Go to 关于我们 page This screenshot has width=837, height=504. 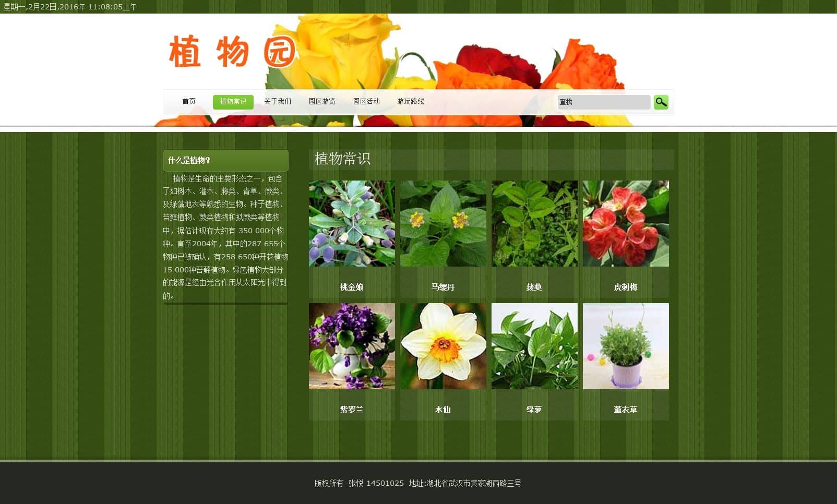tap(278, 102)
